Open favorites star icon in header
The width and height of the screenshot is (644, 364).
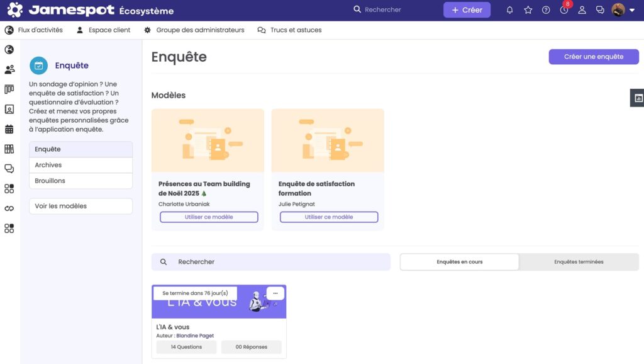(528, 10)
